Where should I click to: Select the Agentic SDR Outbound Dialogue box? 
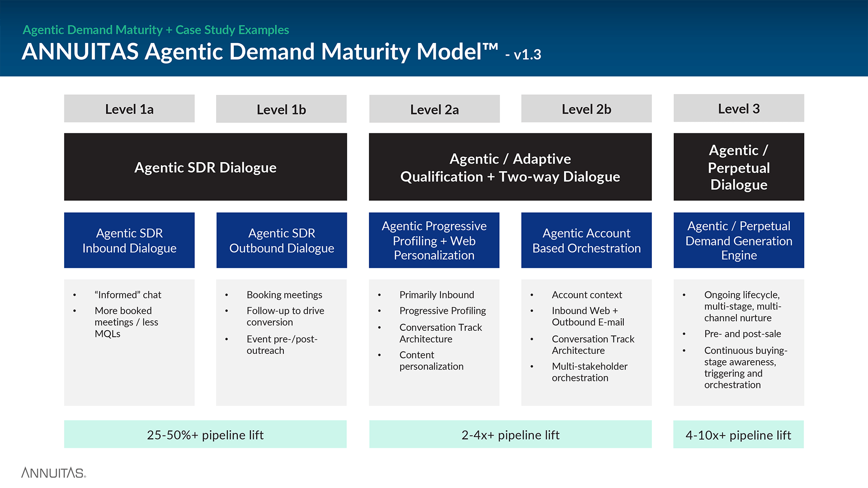pos(282,240)
